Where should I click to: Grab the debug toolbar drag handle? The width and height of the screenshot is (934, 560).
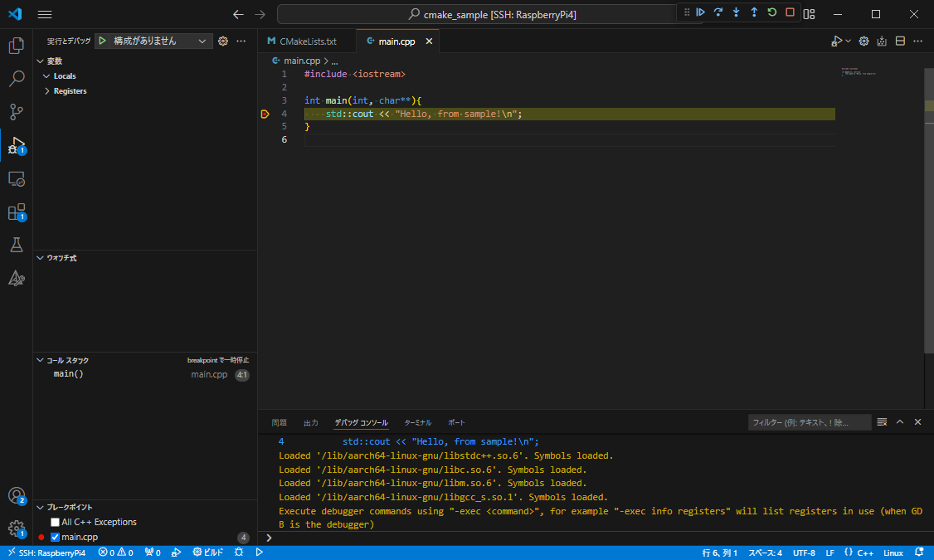pos(686,12)
